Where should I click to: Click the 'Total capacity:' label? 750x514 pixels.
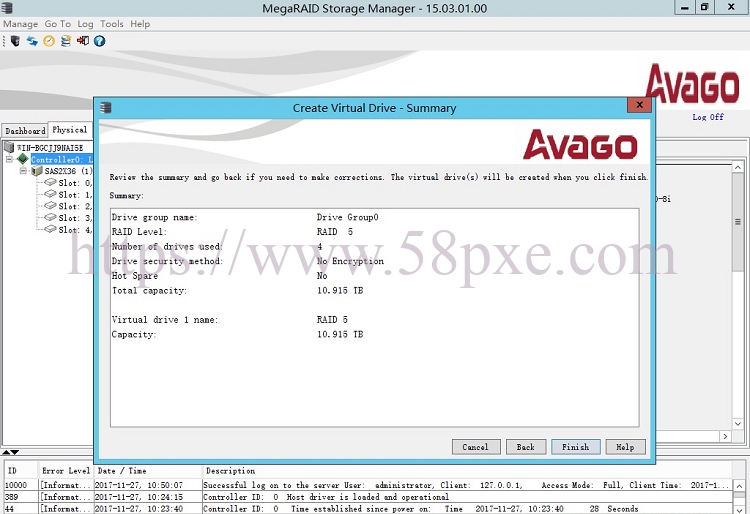149,290
